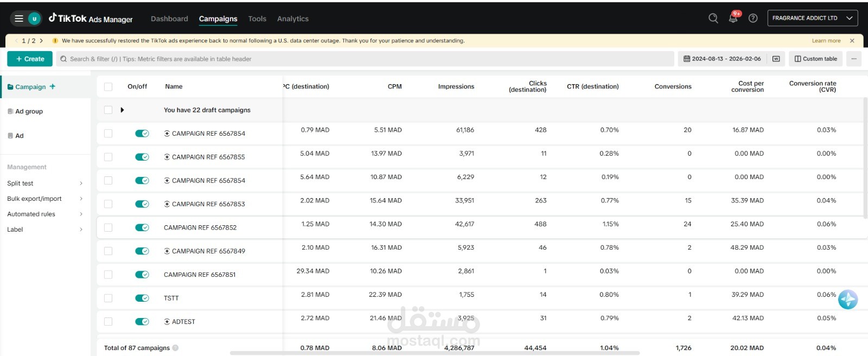The image size is (868, 356).
Task: Tick checkbox for CAMPAIGN REF 6567852
Action: (x=108, y=228)
